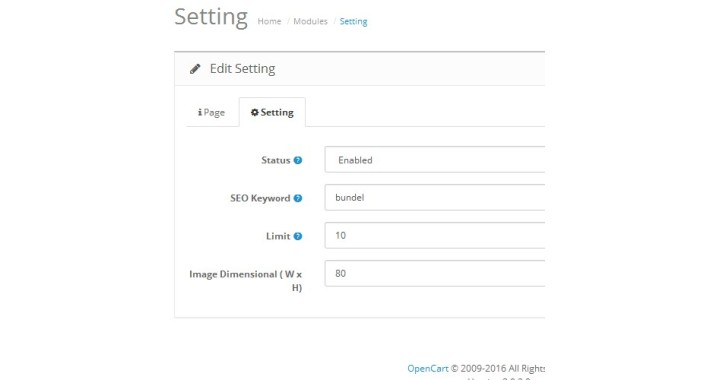Click the Limit input field with 10
The image size is (710, 380).
click(435, 236)
